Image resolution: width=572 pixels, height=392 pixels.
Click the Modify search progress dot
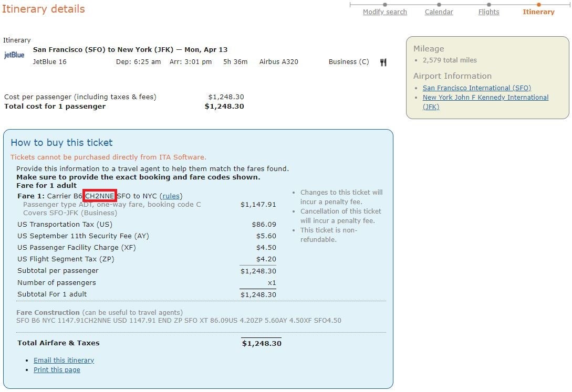point(385,5)
